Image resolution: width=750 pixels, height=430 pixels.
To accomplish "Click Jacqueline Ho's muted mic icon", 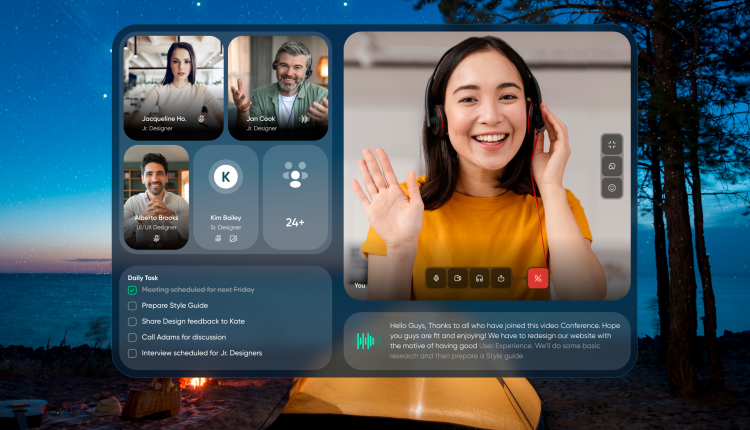I will coord(201,118).
